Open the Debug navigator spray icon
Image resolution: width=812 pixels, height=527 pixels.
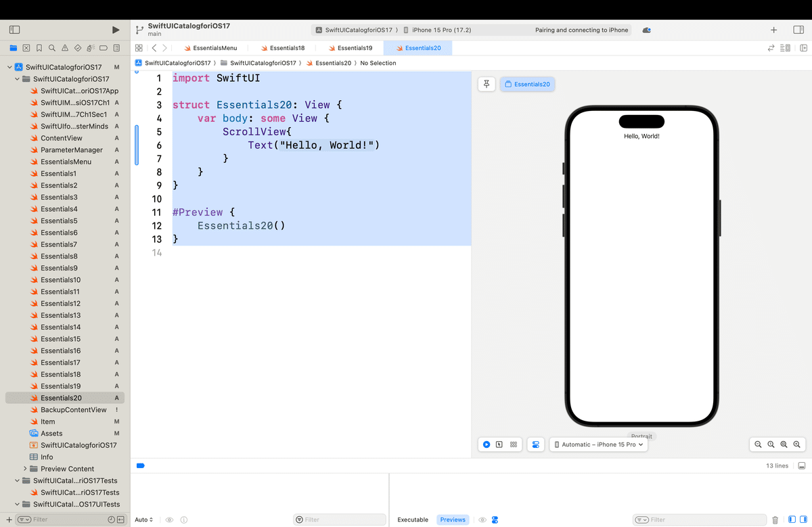tap(91, 48)
